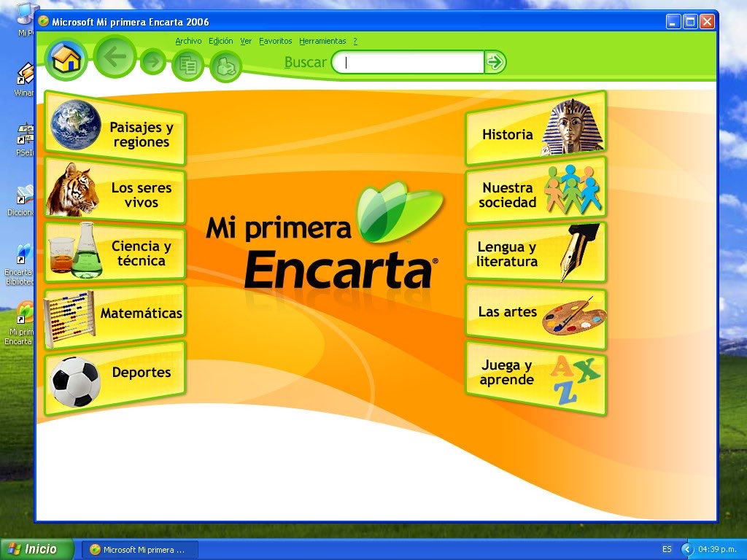Screen dimensions: 747x560
Task: Minimize the Encarta window
Action: point(673,21)
